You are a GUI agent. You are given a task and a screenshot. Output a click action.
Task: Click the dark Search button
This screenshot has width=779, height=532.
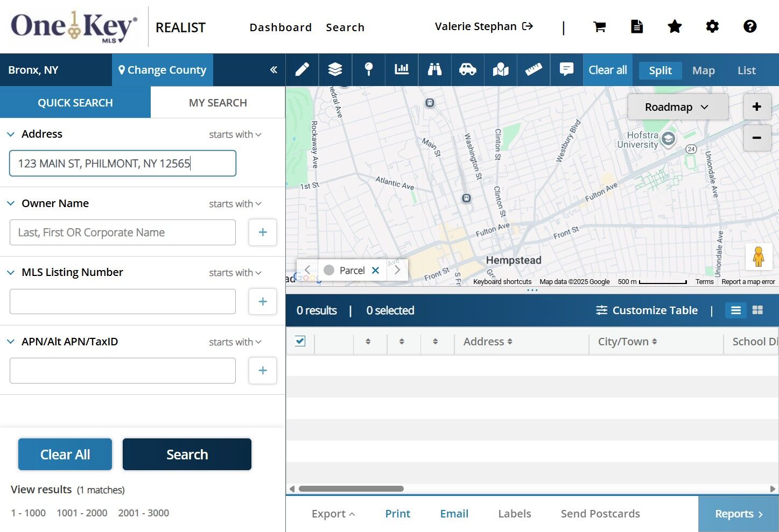pos(187,454)
